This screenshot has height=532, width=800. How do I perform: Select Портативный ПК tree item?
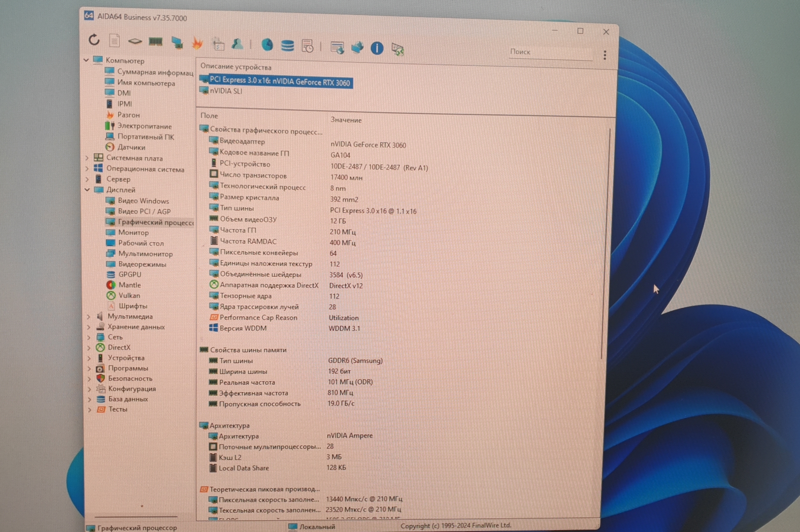click(x=140, y=137)
